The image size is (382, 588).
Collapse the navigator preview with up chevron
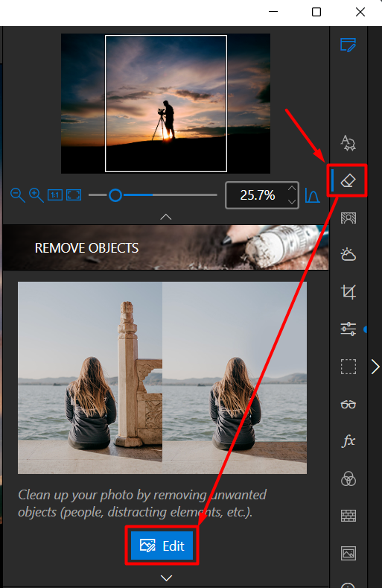[166, 217]
